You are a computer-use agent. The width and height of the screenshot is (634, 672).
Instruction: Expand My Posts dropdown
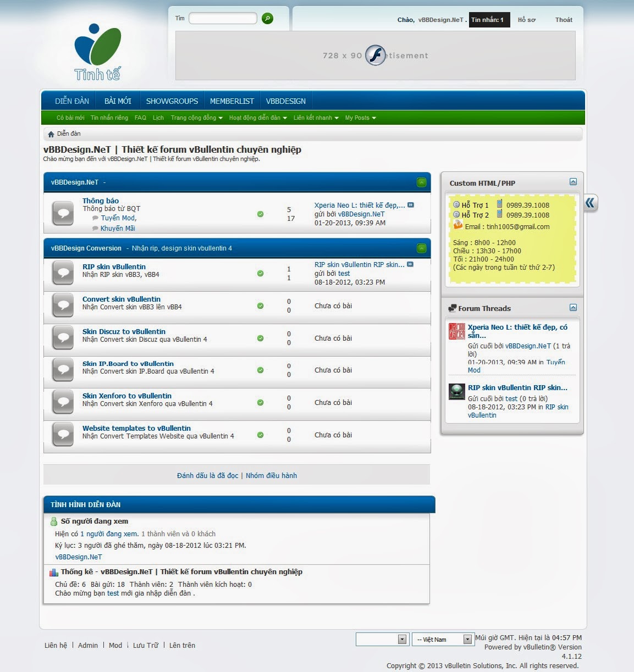pos(361,118)
